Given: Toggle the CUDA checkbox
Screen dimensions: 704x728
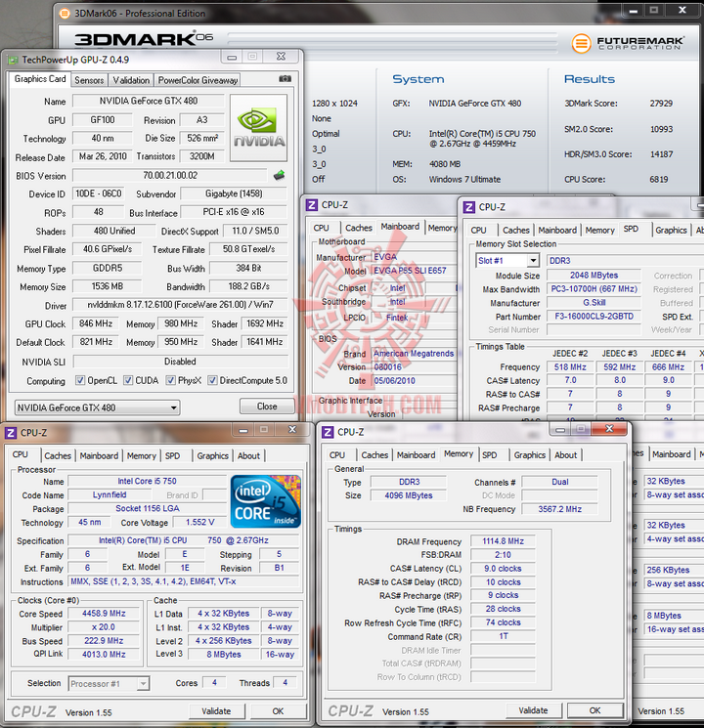Looking at the screenshot, I should 128,381.
